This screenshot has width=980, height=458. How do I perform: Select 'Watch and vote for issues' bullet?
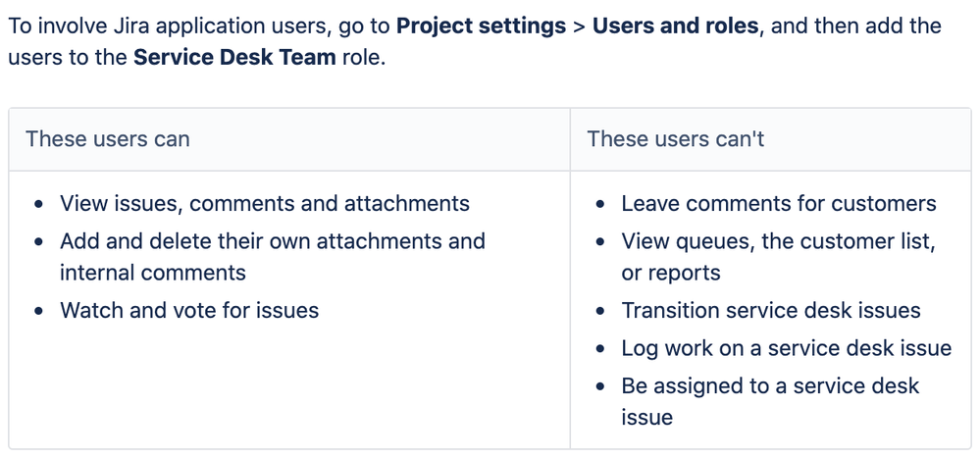189,311
